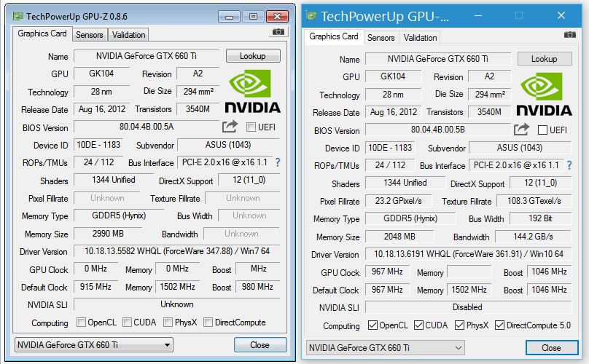This screenshot has width=589, height=364.
Task: Minimize the right GPU-Z window
Action: 478,16
